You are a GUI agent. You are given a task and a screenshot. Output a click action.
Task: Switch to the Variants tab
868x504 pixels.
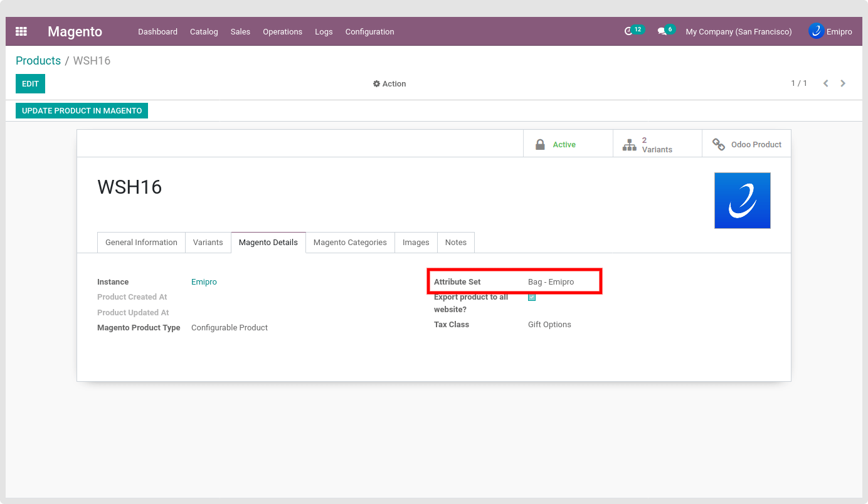208,243
